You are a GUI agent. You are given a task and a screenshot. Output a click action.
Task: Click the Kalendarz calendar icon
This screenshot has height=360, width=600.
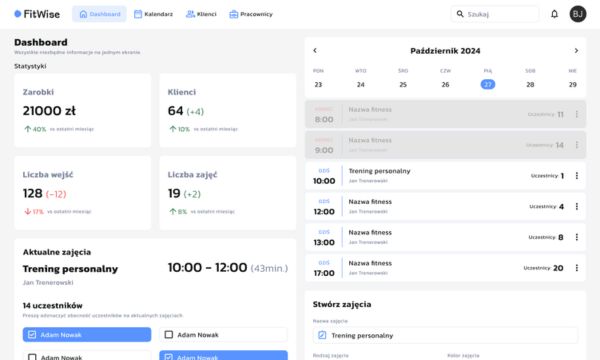pos(138,14)
